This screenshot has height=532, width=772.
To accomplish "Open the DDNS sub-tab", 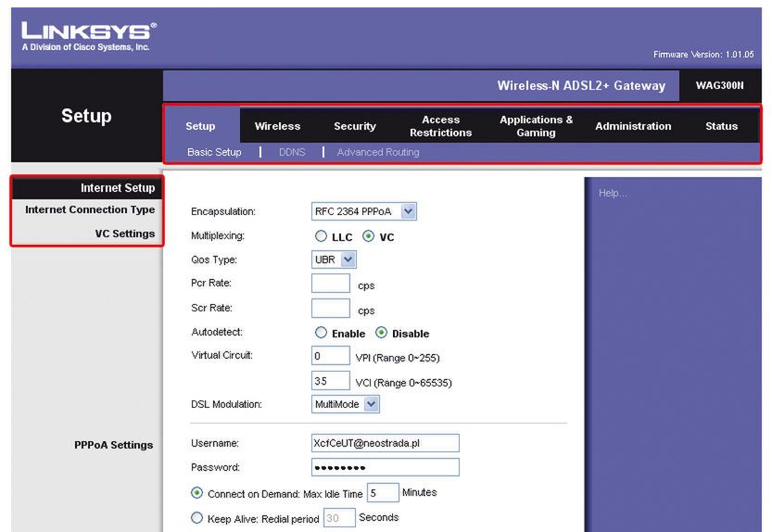I will pyautogui.click(x=292, y=152).
